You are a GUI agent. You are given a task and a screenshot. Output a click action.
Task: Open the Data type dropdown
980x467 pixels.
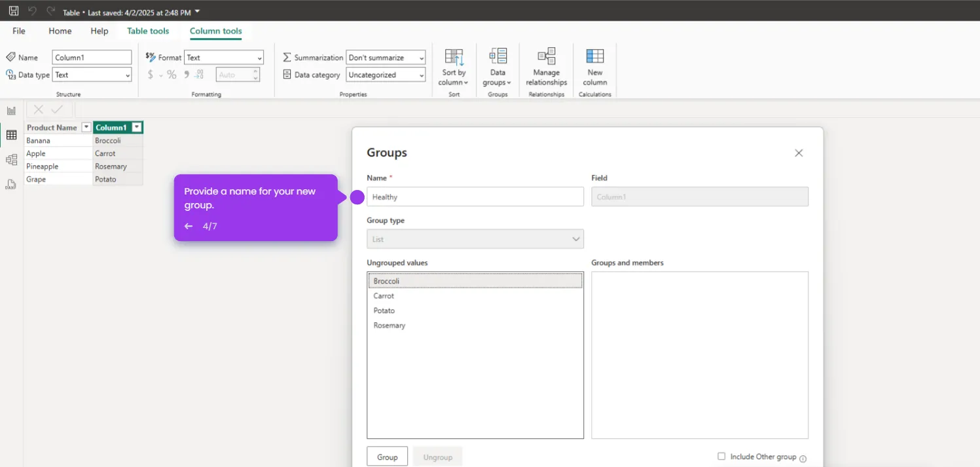pyautogui.click(x=92, y=75)
